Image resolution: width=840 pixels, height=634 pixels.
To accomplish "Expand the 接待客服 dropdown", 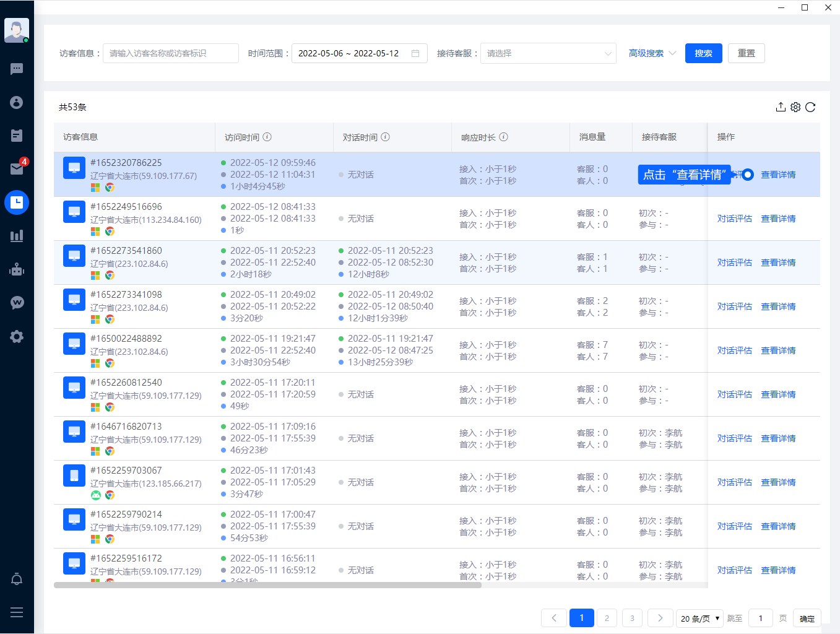I will pyautogui.click(x=548, y=53).
